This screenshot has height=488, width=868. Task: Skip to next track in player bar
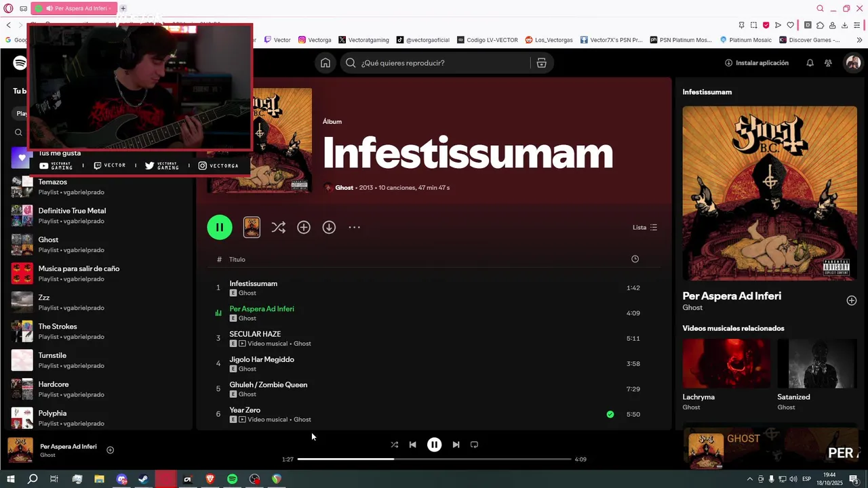click(456, 445)
